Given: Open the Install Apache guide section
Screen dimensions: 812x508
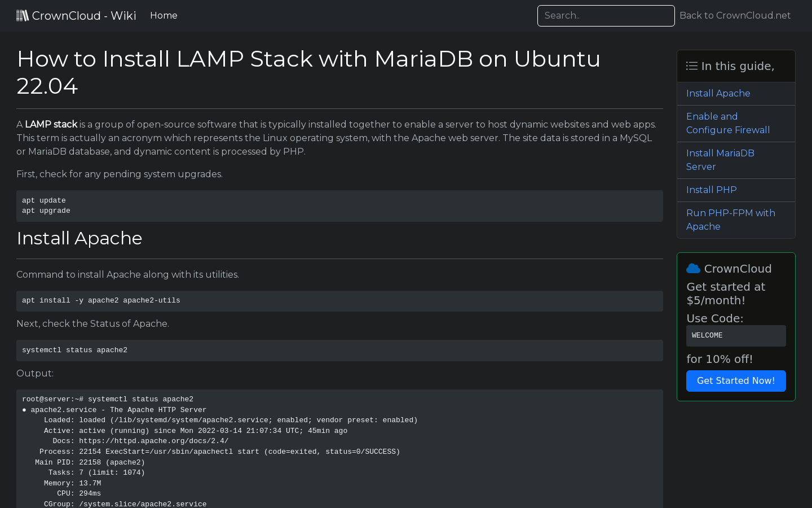Looking at the screenshot, I should [718, 93].
